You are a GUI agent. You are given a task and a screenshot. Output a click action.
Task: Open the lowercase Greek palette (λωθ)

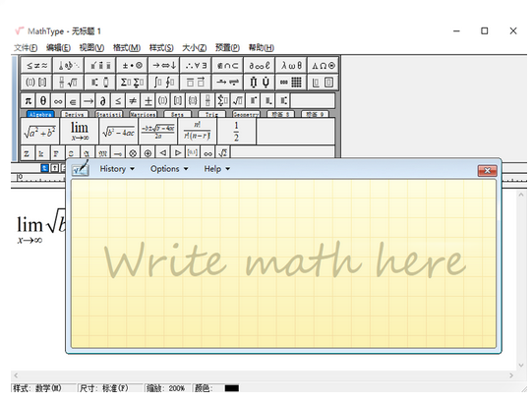click(291, 65)
